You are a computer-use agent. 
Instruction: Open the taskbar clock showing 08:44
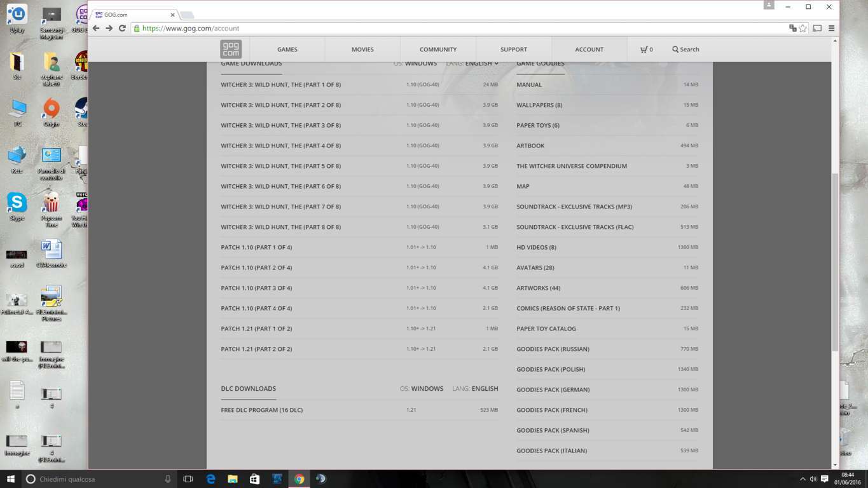[848, 479]
